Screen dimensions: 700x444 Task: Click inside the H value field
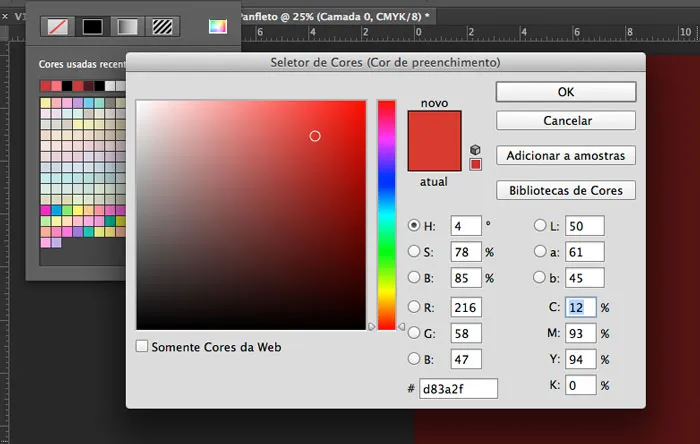pyautogui.click(x=466, y=226)
